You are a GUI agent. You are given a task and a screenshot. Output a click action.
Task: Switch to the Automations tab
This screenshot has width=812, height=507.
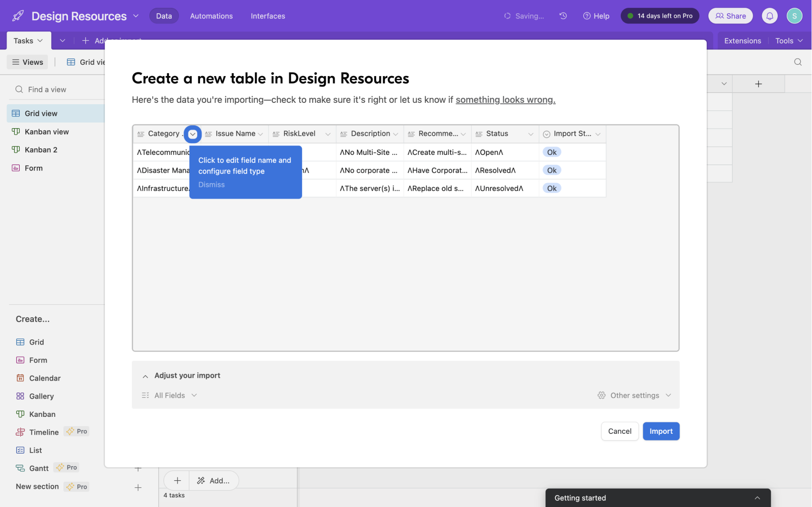pos(211,15)
